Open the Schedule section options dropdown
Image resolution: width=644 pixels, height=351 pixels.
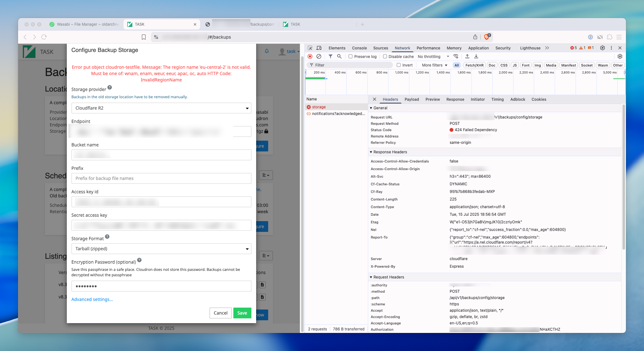click(x=266, y=175)
